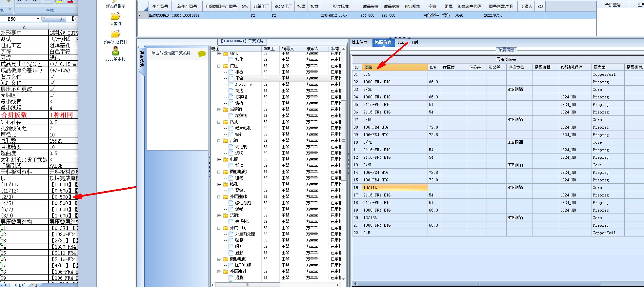Click the 剖面 column header in 层压剖面表

point(395,67)
